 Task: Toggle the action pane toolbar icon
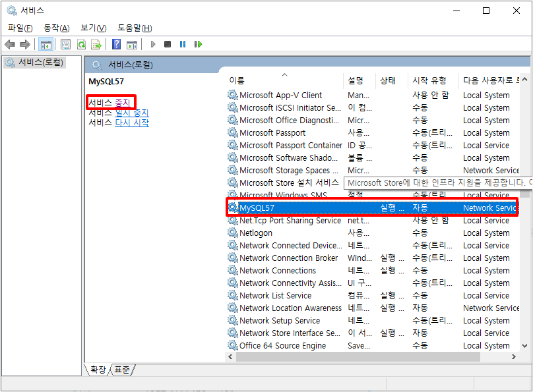coord(132,44)
